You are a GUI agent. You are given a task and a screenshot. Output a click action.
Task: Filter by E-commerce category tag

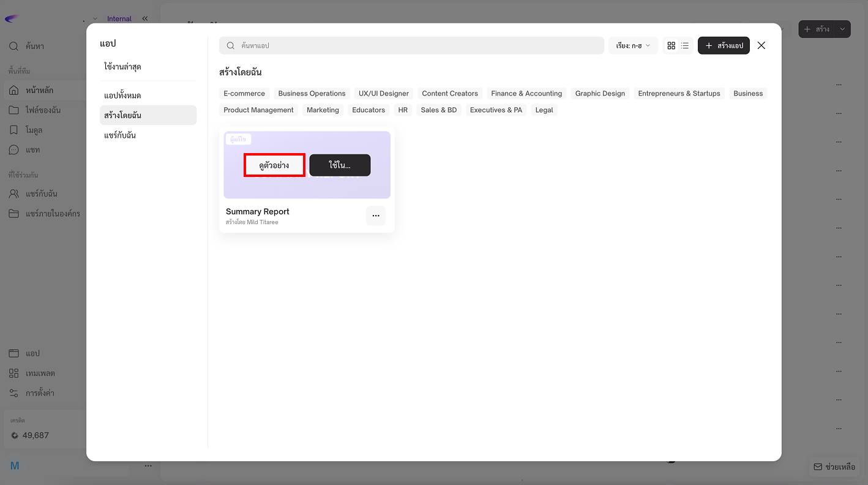point(244,94)
